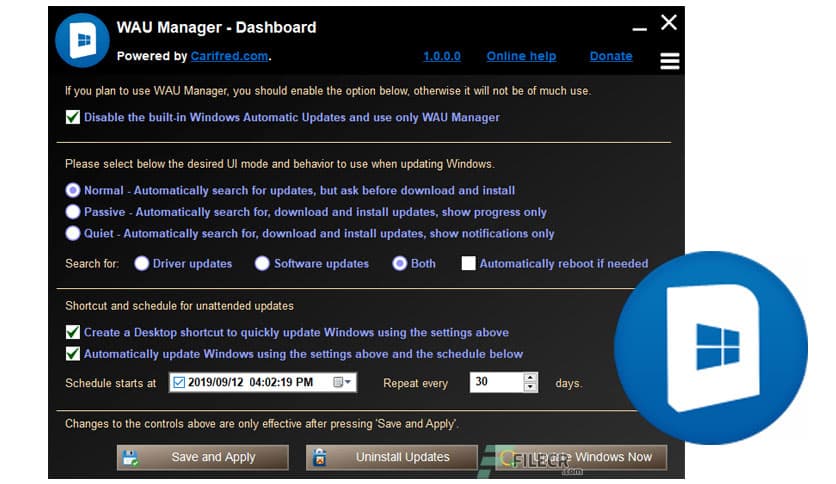Select Passive UI mode radio button
Screen dimensions: 836x484
[73, 212]
